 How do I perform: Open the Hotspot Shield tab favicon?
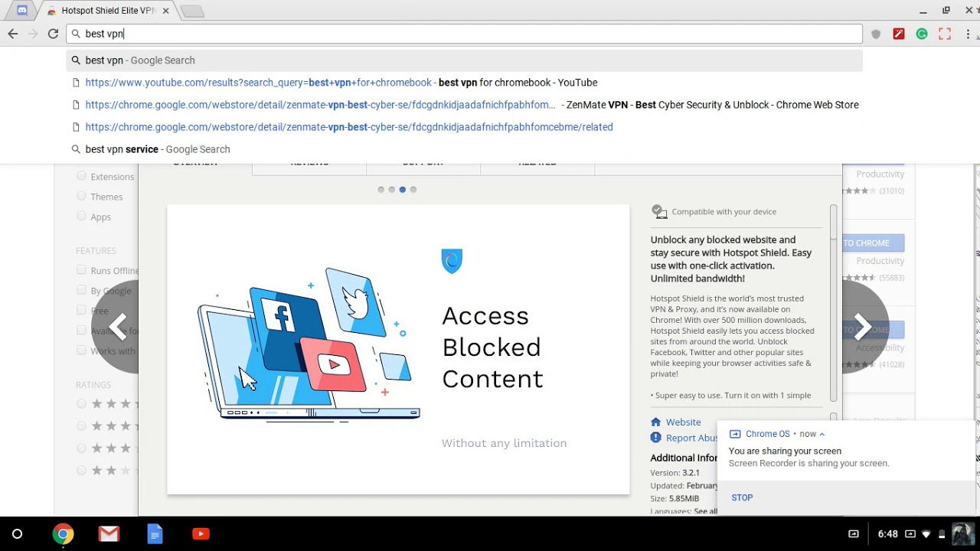pos(51,11)
